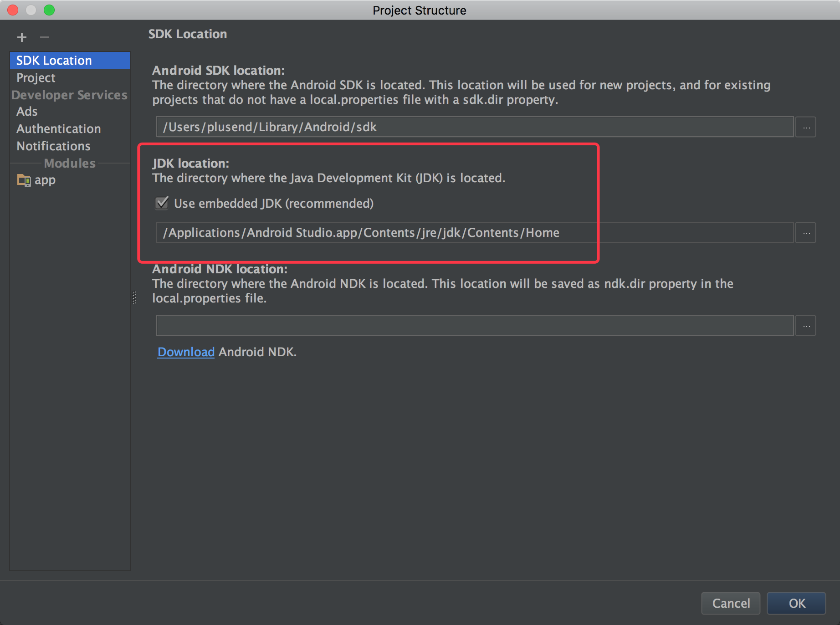Viewport: 840px width, 625px height.
Task: Select the app module under Modules
Action: coord(45,180)
